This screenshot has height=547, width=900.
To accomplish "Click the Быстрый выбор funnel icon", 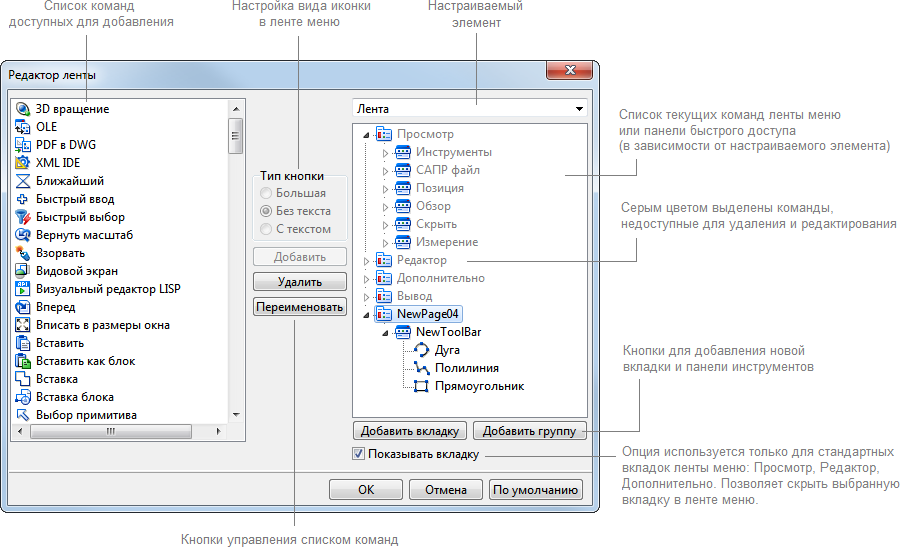I will (24, 217).
